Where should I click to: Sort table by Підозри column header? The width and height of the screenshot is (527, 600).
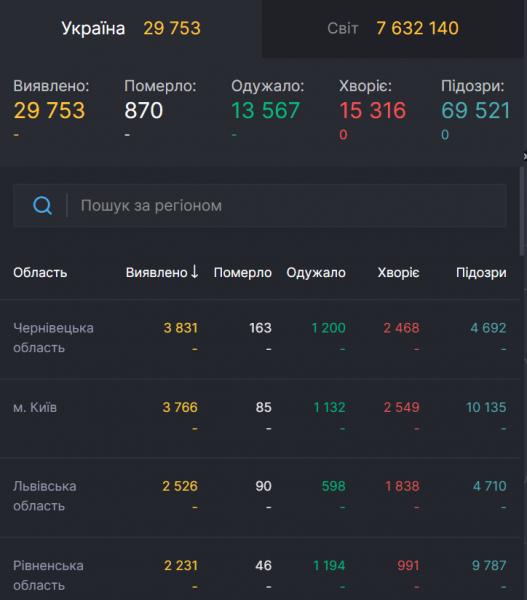tap(481, 272)
